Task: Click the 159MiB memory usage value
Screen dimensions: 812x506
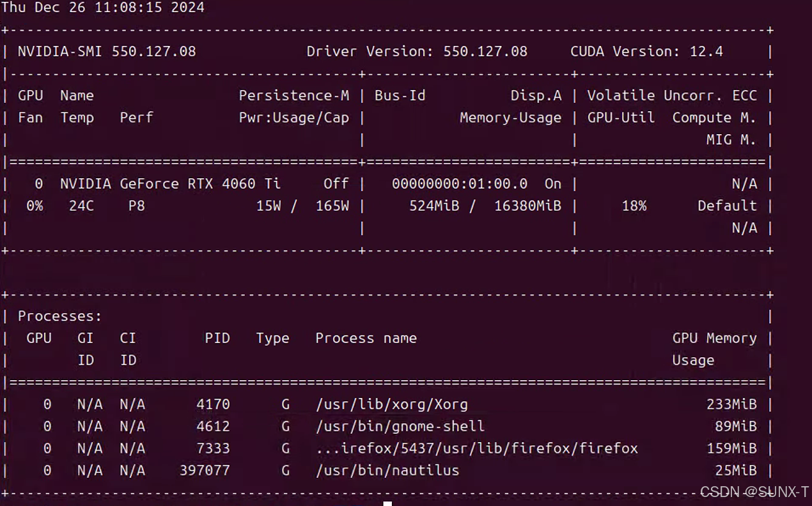Action: (731, 448)
